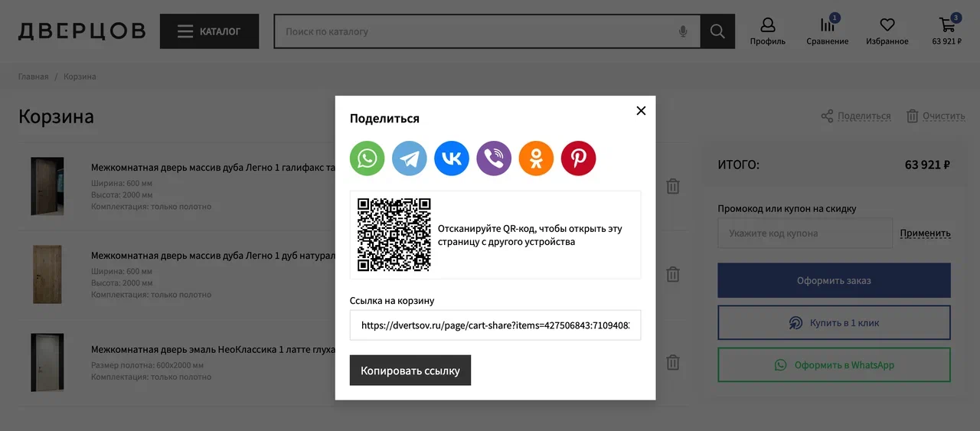
Task: Share cart via WhatsApp icon
Action: 367,158
